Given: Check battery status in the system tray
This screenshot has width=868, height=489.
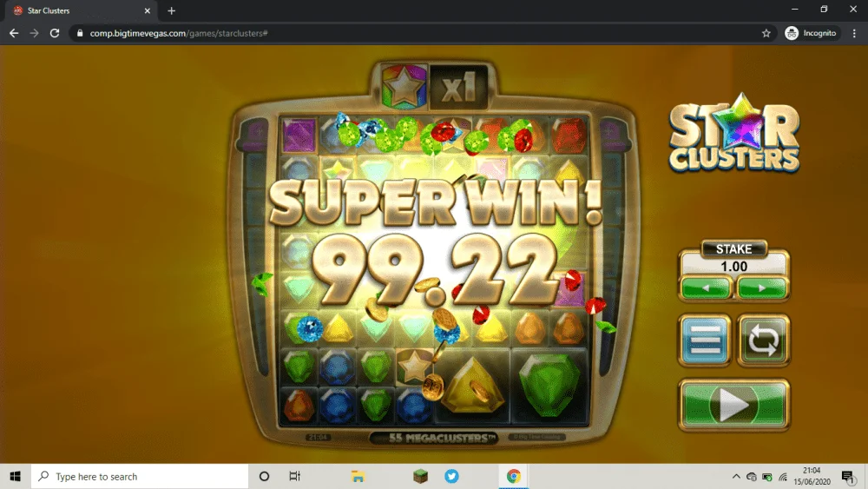Looking at the screenshot, I should pos(767,477).
